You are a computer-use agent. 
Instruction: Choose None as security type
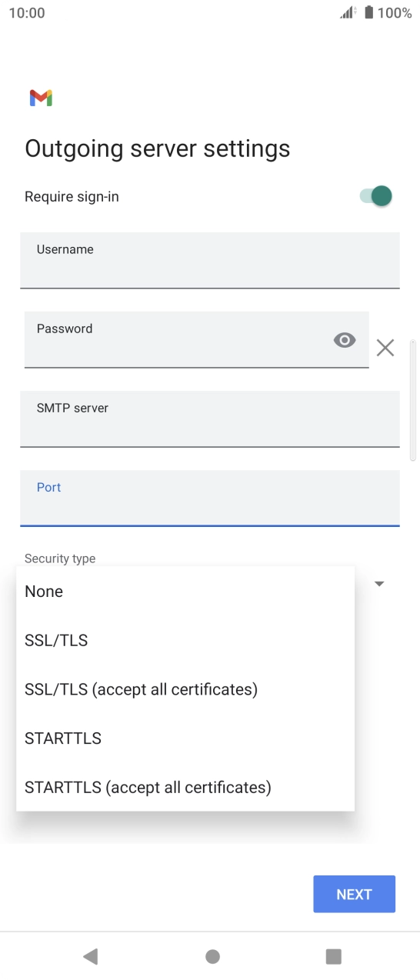click(185, 592)
